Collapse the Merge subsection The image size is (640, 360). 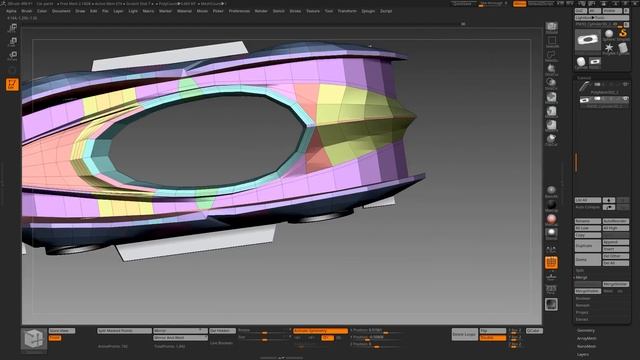coord(581,278)
